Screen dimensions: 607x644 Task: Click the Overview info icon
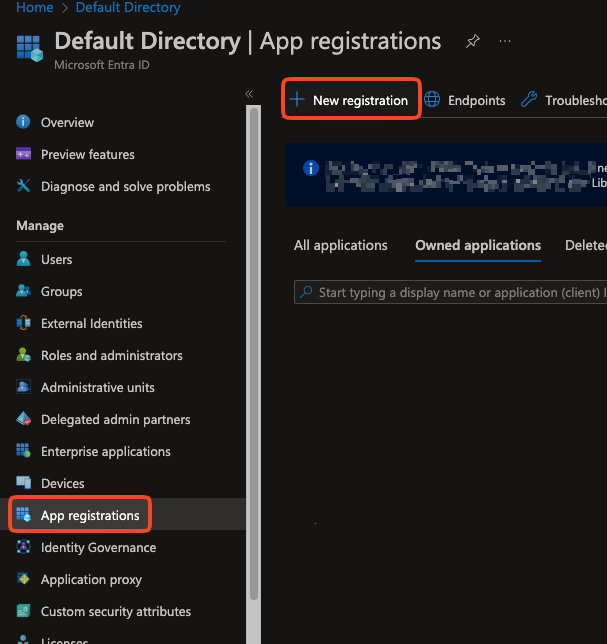[x=23, y=122]
